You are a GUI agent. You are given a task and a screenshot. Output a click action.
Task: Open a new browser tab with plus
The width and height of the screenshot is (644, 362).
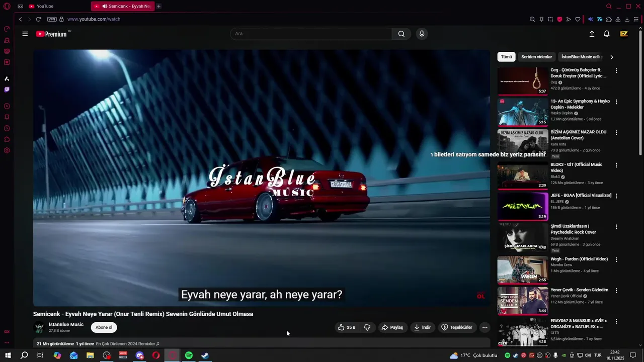[x=159, y=6]
